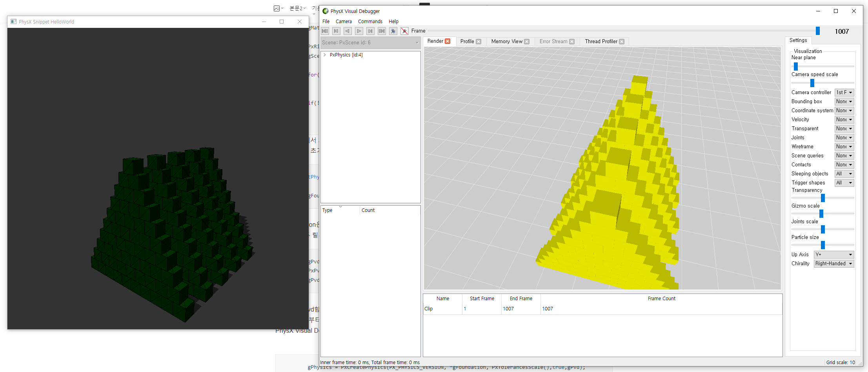Click the Joints scale slider handle
Viewport: 868px width, 372px height.
[x=823, y=230]
